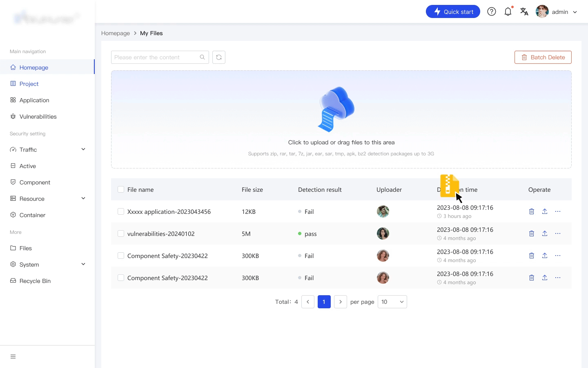Screen dimensions: 588x368
Task: Click the 'Detection result' column header
Action: click(320, 189)
